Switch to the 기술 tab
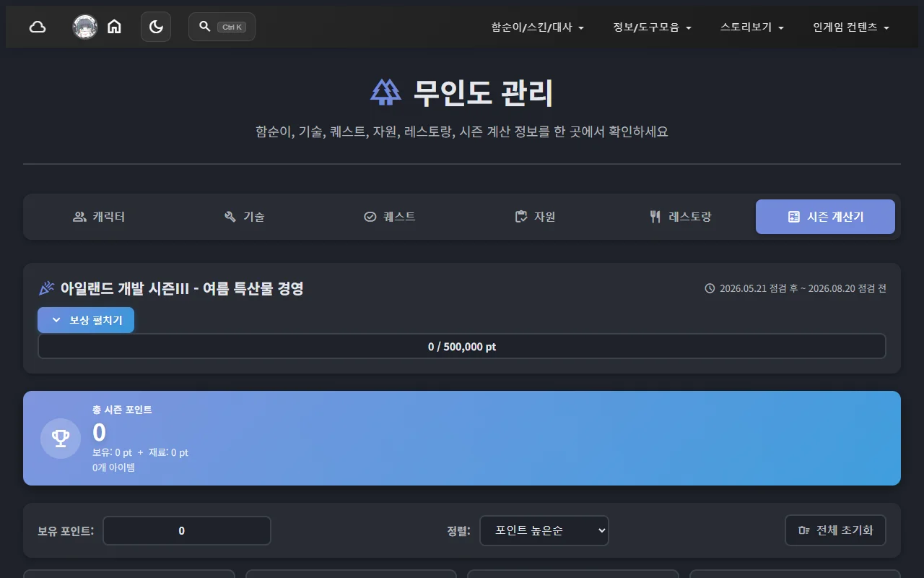The height and width of the screenshot is (578, 924). coord(245,217)
